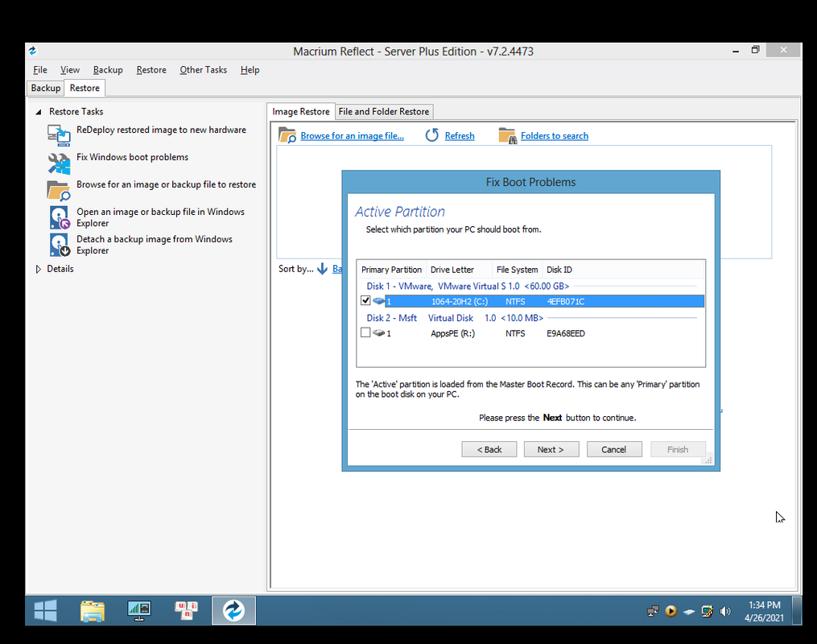Click the volume speaker tray icon
This screenshot has height=644, width=817.
point(725,611)
